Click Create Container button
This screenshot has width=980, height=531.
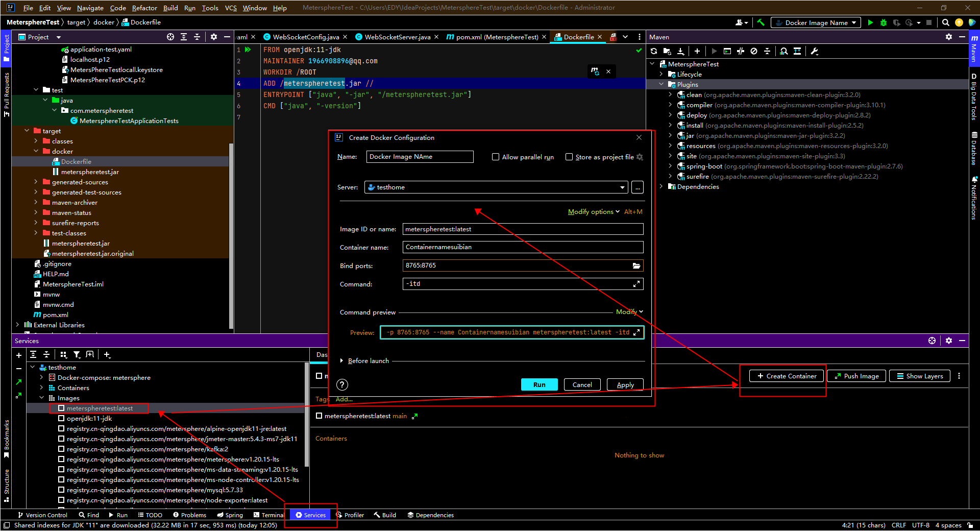[x=787, y=376]
